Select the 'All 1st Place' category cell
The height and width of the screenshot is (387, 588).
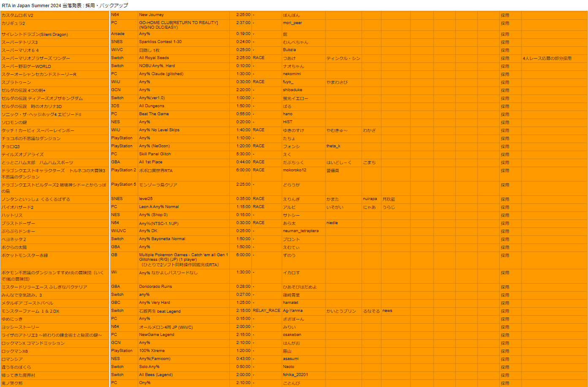(184, 163)
